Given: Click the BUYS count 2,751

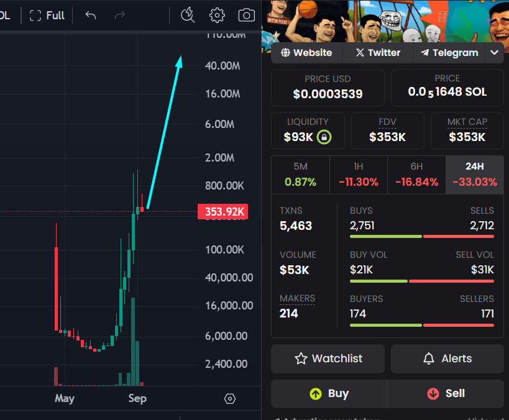Looking at the screenshot, I should click(x=362, y=226).
